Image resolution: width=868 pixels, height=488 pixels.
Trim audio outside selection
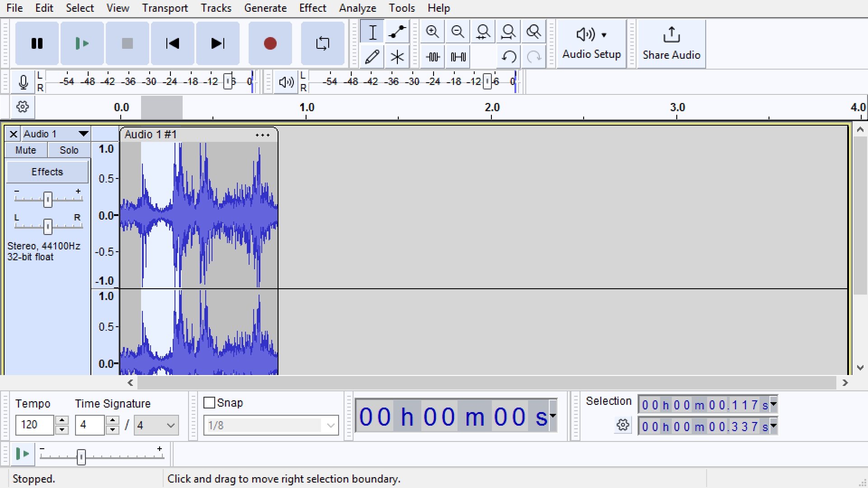pos(433,57)
